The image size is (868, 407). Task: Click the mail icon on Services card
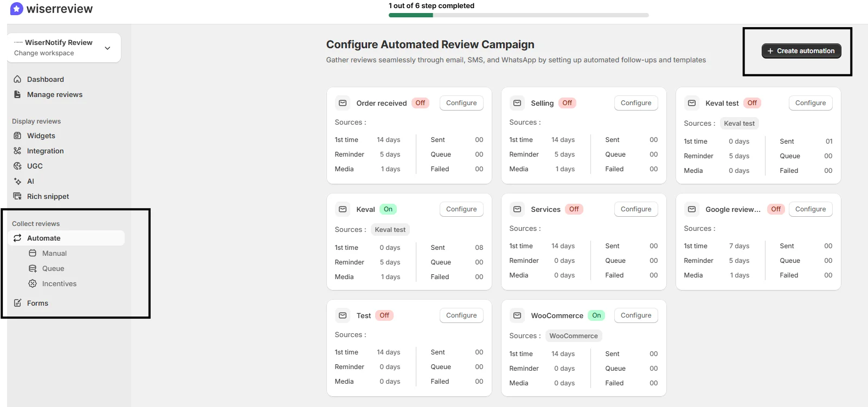pos(517,209)
